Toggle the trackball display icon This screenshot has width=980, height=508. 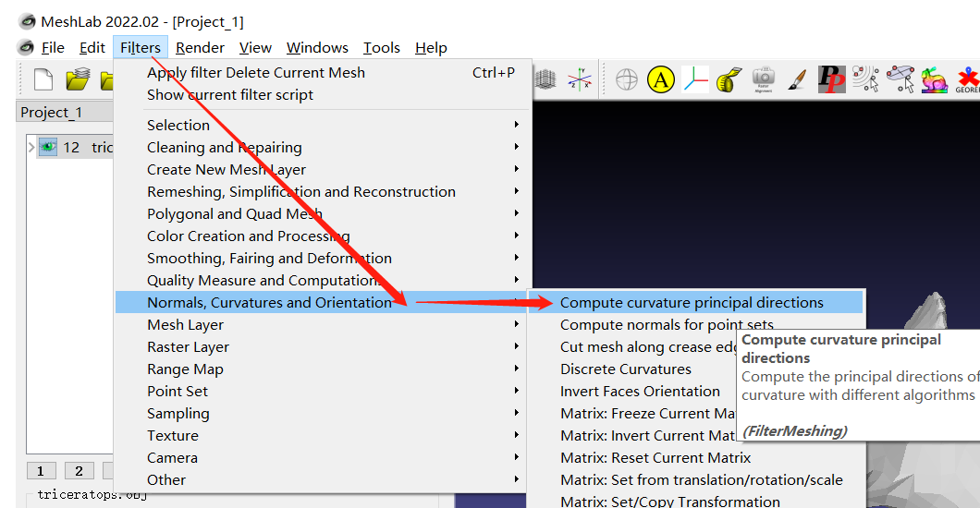pyautogui.click(x=627, y=79)
